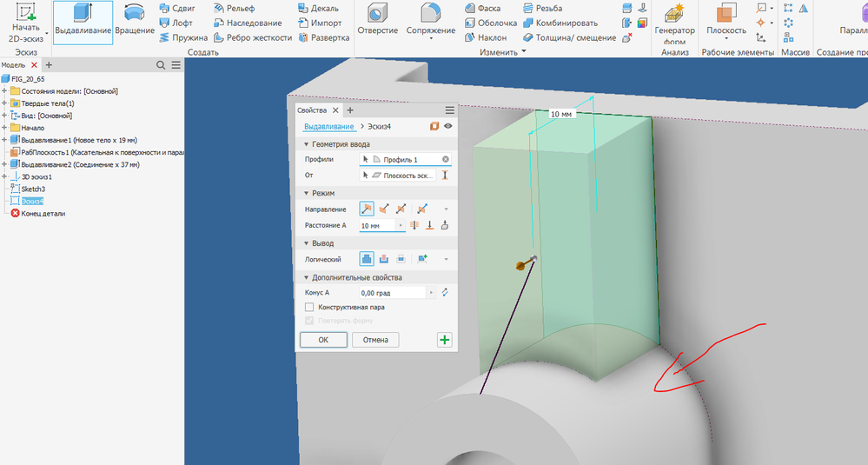Select the Резьба (Thread) tool
This screenshot has height=465, width=868.
[x=542, y=9]
